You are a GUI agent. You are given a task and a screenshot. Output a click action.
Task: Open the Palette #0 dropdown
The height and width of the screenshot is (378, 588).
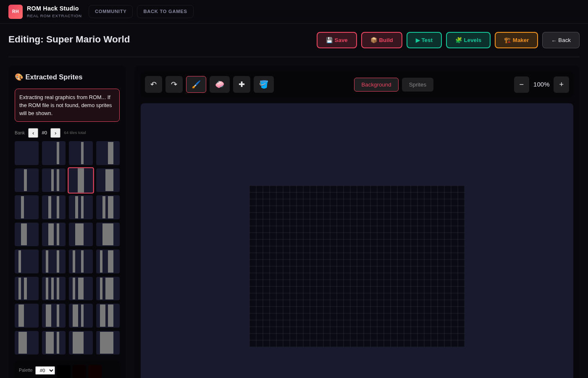click(x=45, y=370)
